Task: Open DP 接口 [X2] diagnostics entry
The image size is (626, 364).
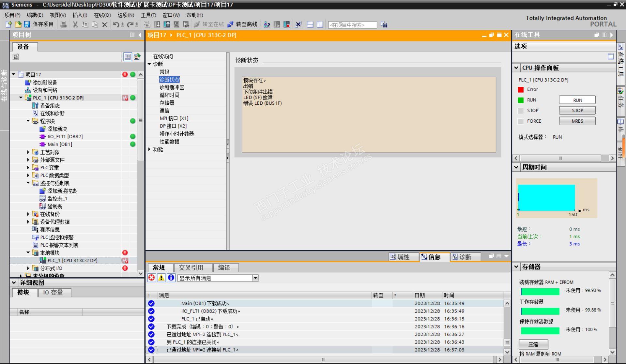Action: 173,126
